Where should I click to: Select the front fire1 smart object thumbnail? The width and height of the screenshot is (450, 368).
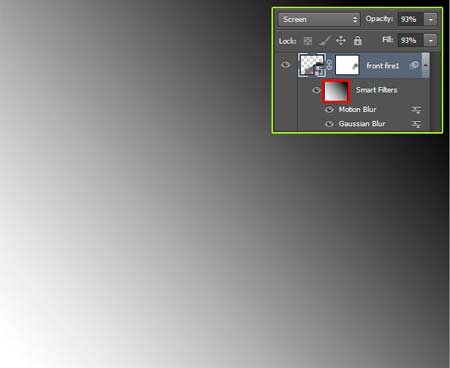312,65
